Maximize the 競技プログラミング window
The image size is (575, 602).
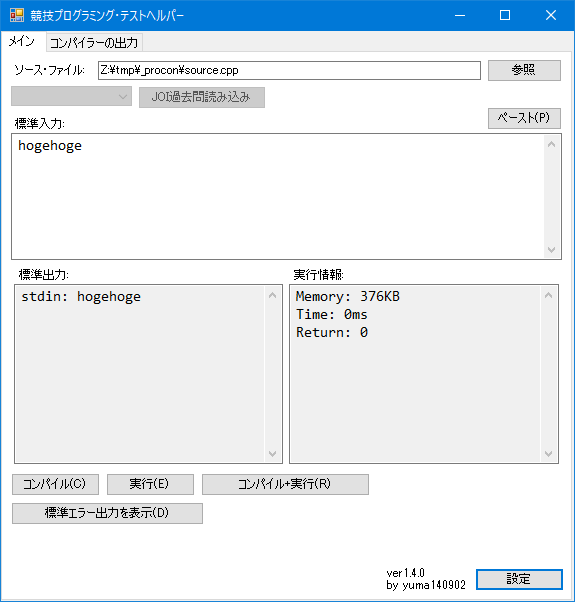click(x=505, y=15)
